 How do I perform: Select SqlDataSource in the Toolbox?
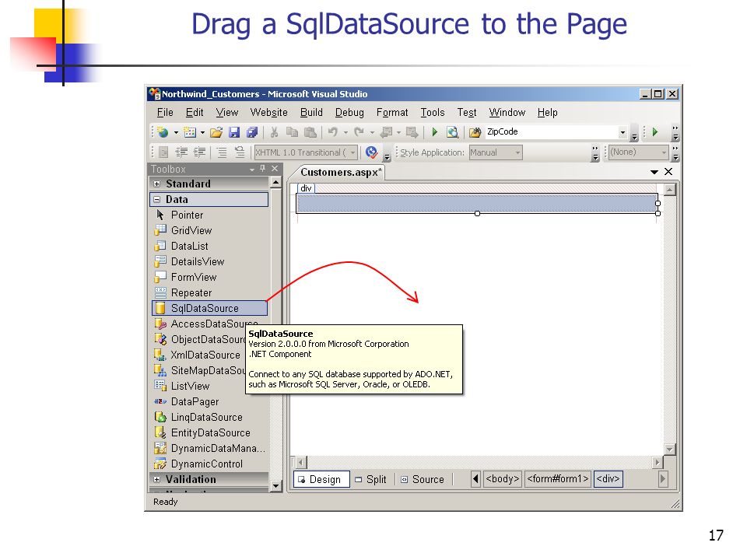pyautogui.click(x=209, y=309)
